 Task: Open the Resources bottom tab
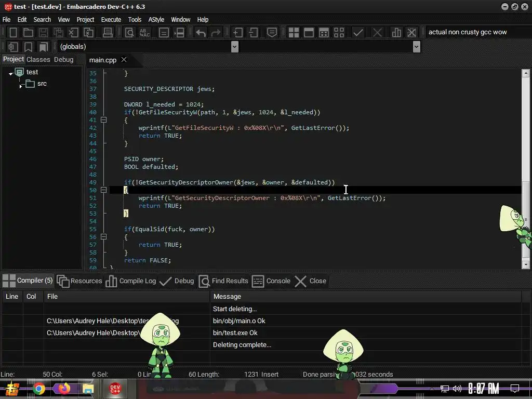[x=79, y=281]
